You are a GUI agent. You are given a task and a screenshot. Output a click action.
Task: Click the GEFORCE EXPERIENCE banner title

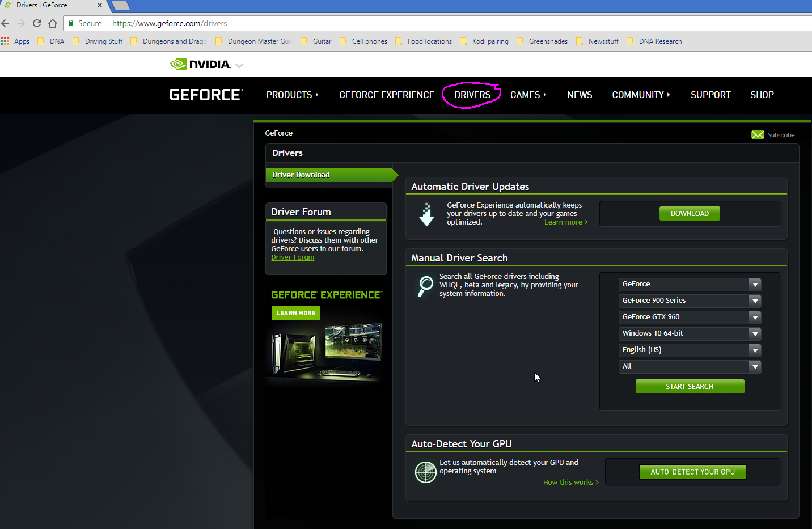(x=327, y=295)
